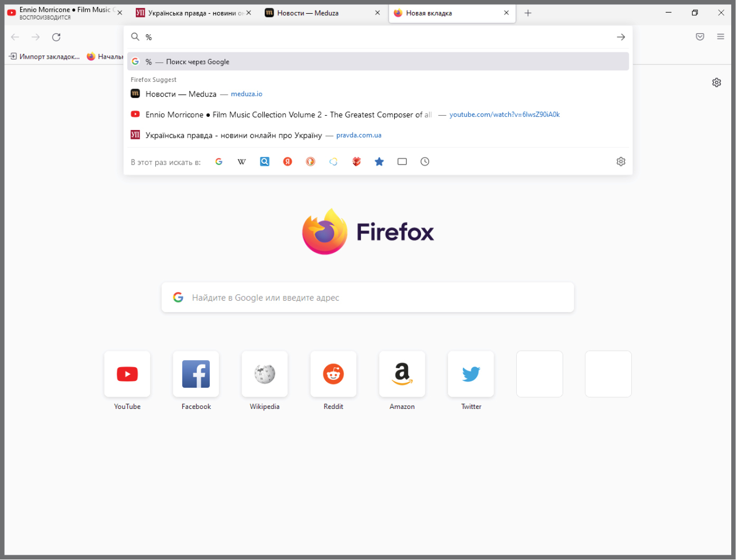Open Українська правда suggestion row
The image size is (736, 560).
coord(378,135)
